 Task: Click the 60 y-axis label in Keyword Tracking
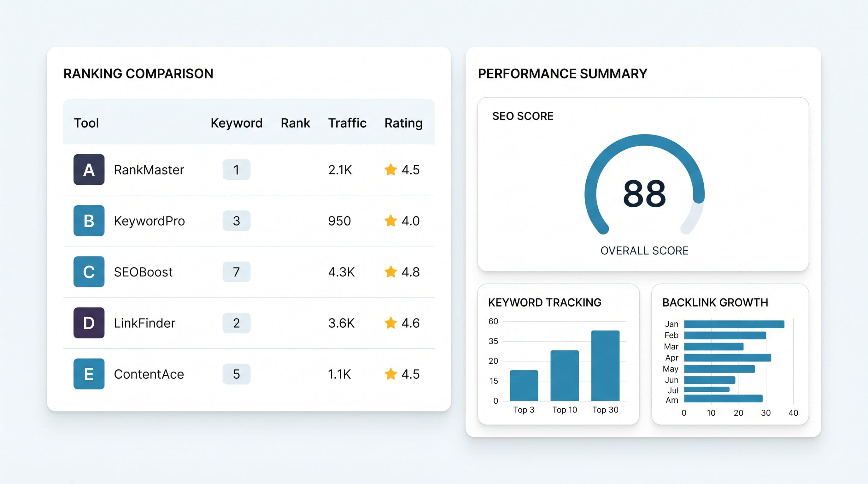coord(493,321)
